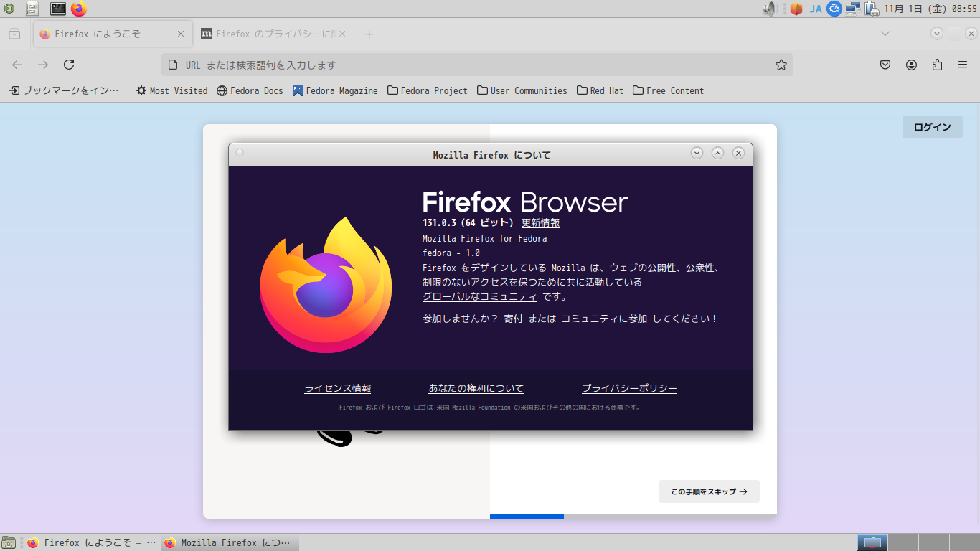Viewport: 980px width, 551px height.
Task: Open a new tab with the plus button
Action: (369, 34)
